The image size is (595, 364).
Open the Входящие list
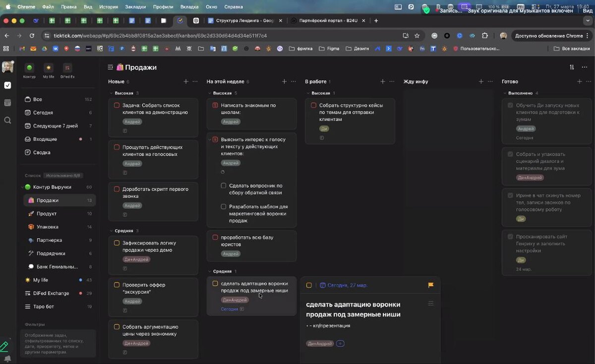pos(59,139)
